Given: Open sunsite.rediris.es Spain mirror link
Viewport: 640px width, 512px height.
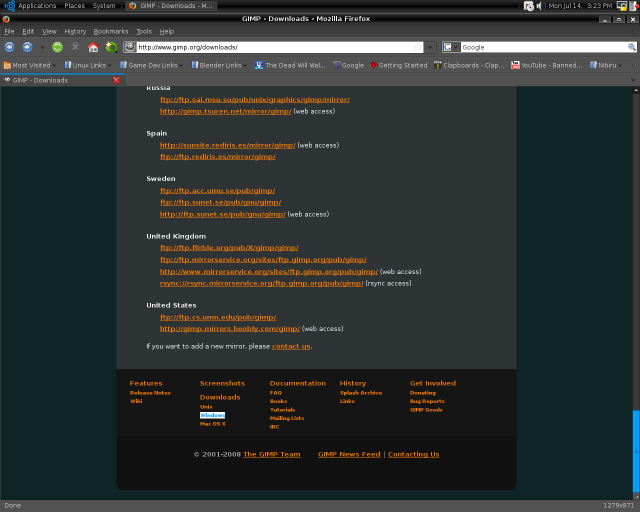Looking at the screenshot, I should 228,145.
